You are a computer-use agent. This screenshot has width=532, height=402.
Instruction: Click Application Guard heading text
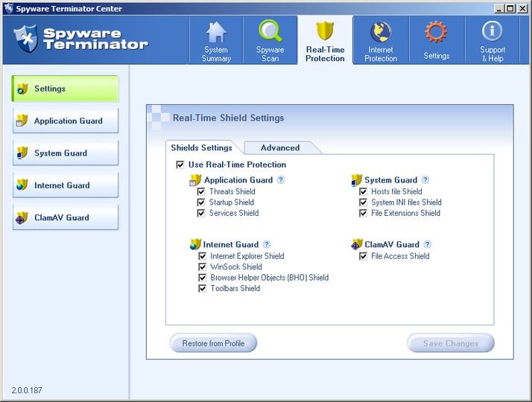coord(238,180)
